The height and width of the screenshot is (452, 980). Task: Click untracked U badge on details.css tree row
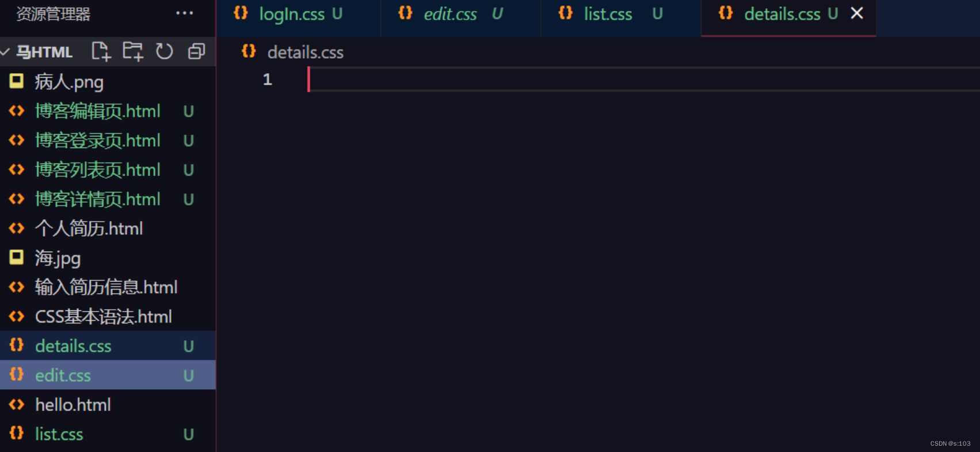coord(189,347)
